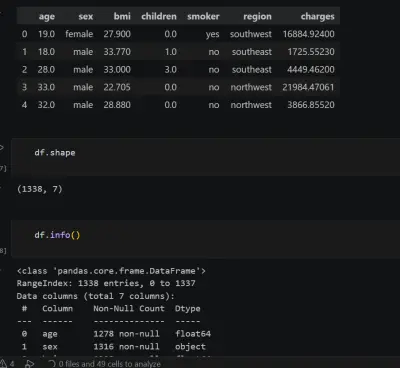Click 'Non-Null Count' header in info output
The image size is (400, 368).
click(129, 308)
